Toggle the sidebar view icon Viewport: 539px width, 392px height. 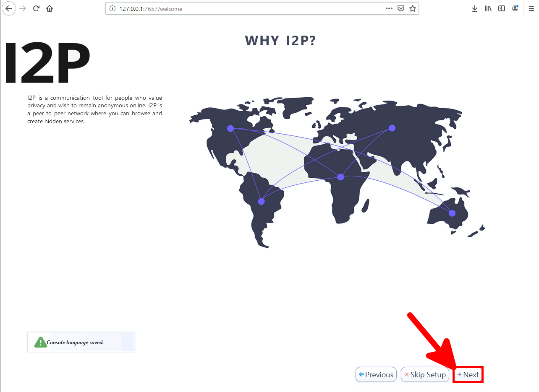502,8
